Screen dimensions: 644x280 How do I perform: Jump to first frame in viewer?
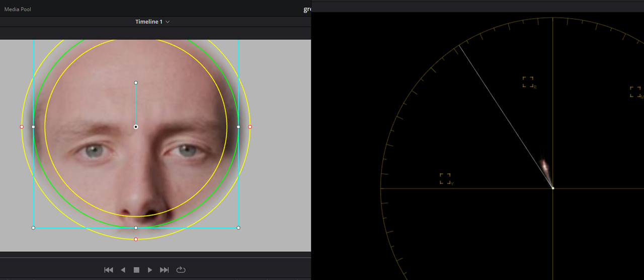pyautogui.click(x=109, y=270)
